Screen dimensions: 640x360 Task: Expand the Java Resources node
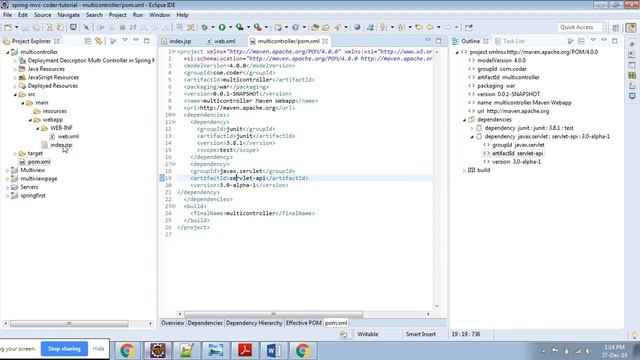tap(15, 69)
